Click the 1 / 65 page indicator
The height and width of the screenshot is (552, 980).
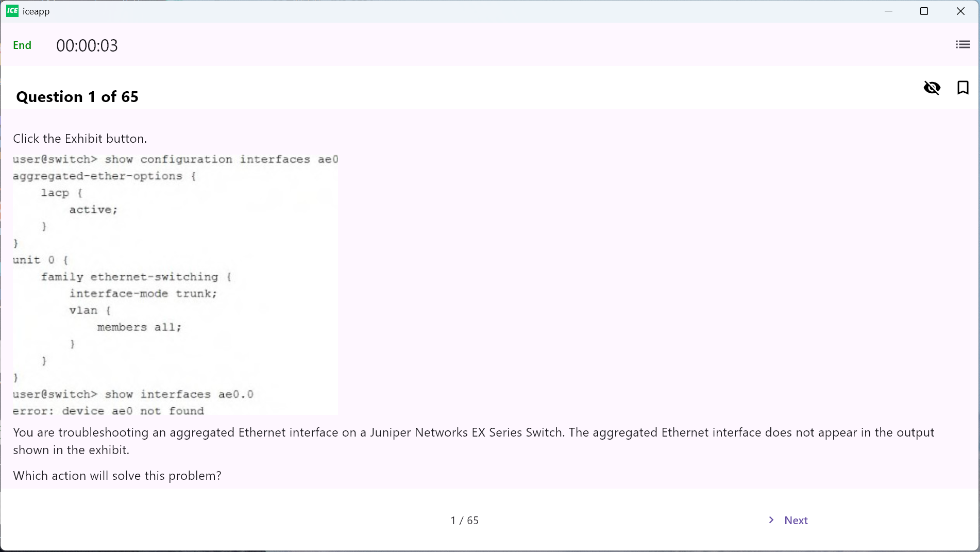point(464,521)
